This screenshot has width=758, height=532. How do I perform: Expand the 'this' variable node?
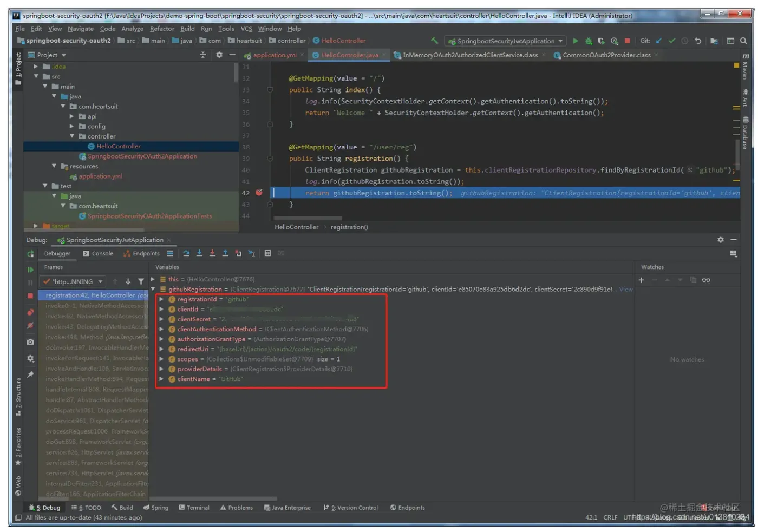pos(153,279)
